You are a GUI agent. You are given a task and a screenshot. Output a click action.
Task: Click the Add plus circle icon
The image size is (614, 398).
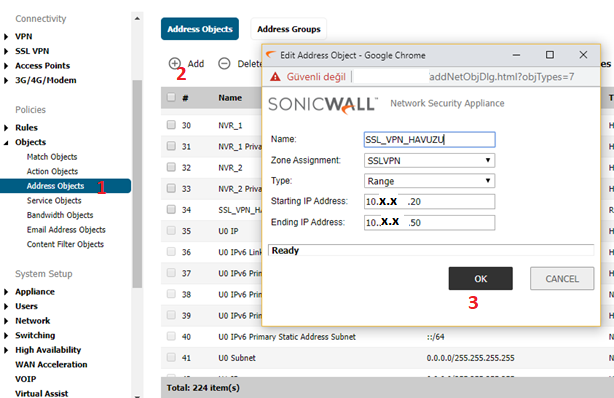[x=175, y=63]
